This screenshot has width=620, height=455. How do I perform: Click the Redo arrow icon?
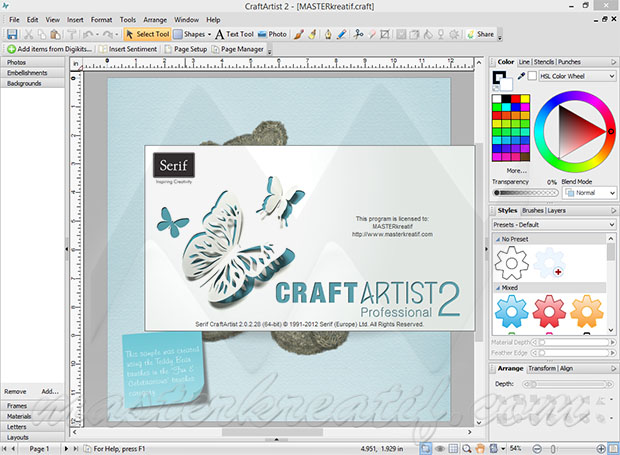pos(108,34)
